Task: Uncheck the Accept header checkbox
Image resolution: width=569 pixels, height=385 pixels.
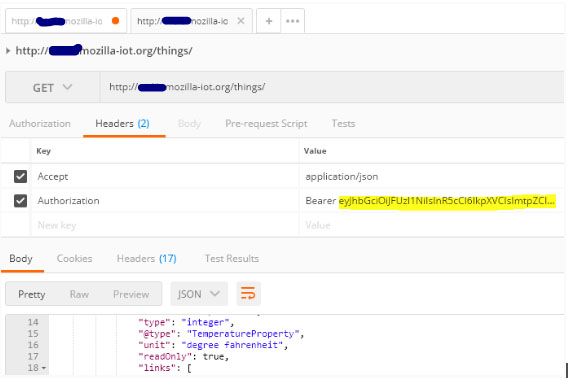Action: click(x=20, y=176)
